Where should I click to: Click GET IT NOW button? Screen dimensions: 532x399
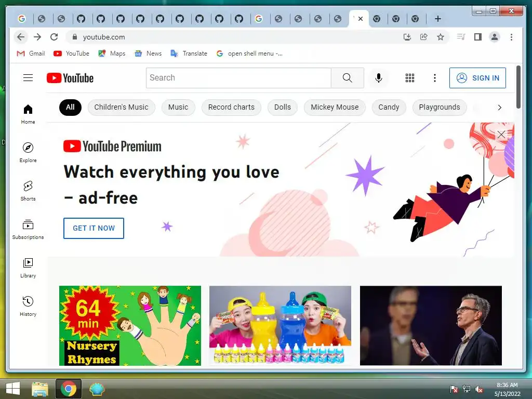[94, 229]
